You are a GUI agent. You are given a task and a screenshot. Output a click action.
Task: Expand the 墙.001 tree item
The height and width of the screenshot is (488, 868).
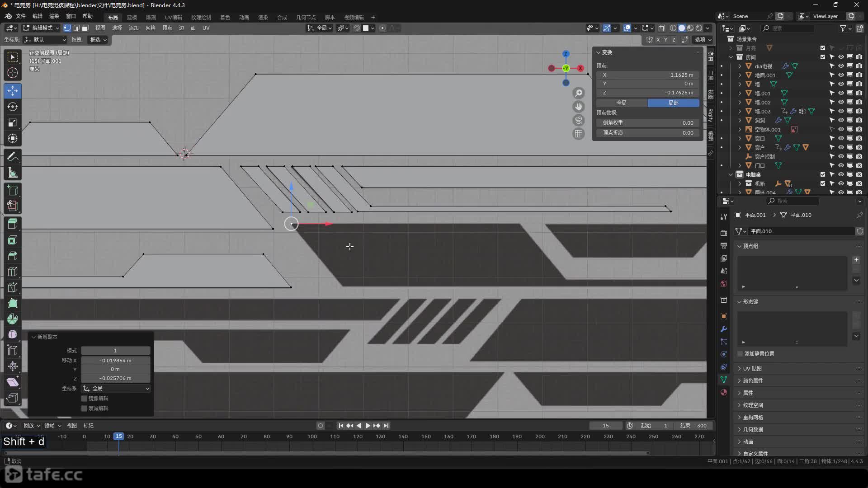tap(740, 94)
